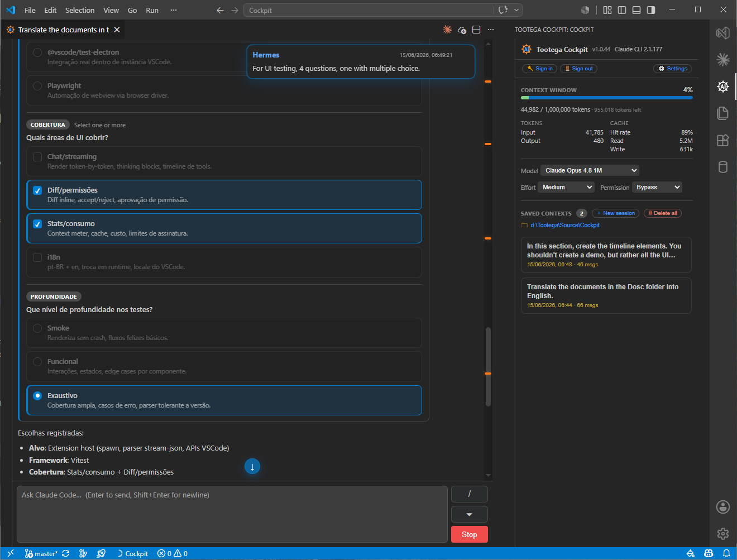Click the Settings button in Cockpit panel
The image size is (737, 560).
(673, 69)
